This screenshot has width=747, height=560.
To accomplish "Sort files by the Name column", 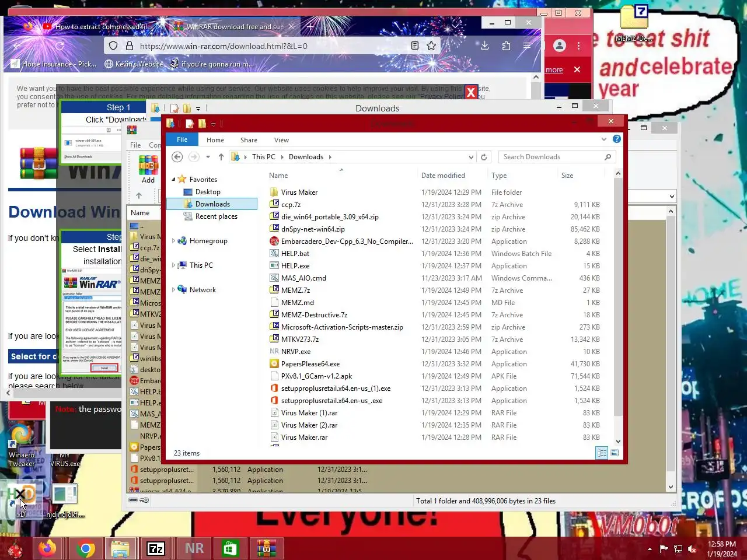I will point(278,176).
